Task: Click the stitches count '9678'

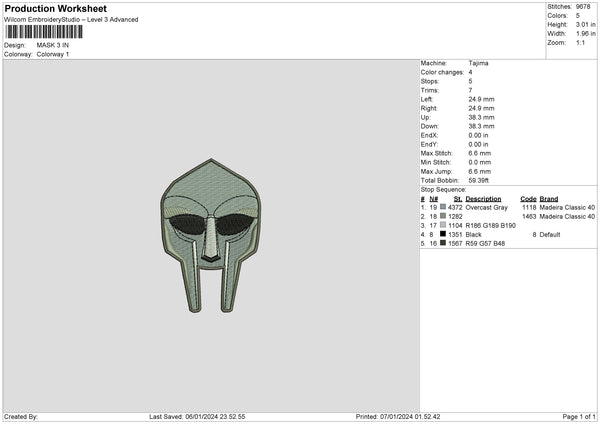Action: [x=583, y=7]
